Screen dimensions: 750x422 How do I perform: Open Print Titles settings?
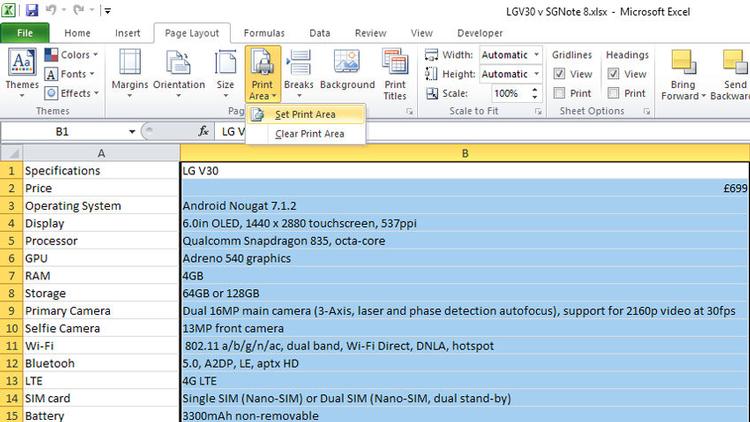[x=395, y=74]
